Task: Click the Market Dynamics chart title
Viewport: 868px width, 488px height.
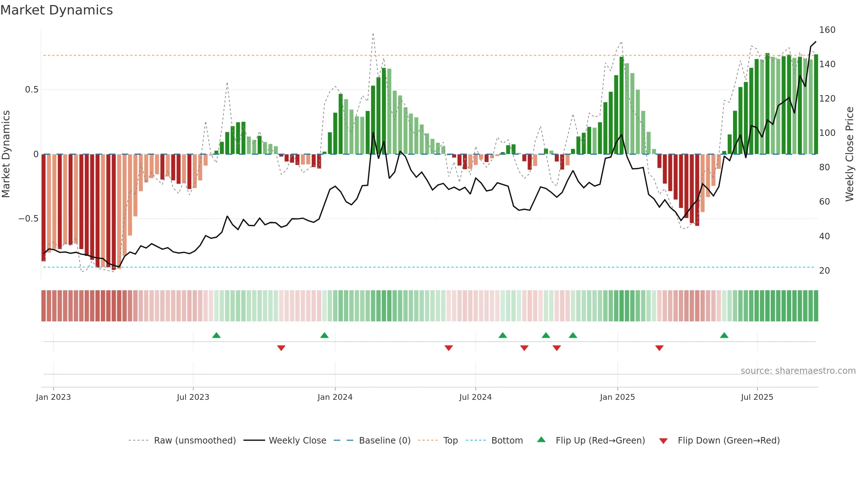Action: (56, 10)
